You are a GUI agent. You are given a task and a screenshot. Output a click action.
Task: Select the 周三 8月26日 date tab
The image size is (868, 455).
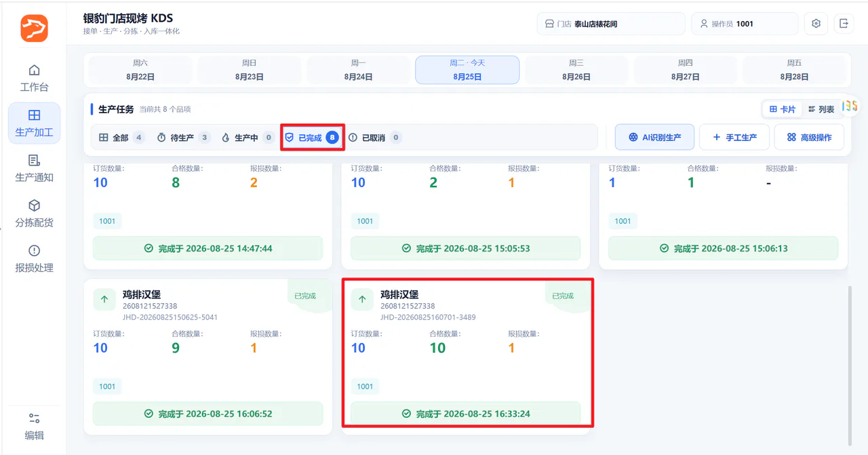576,70
